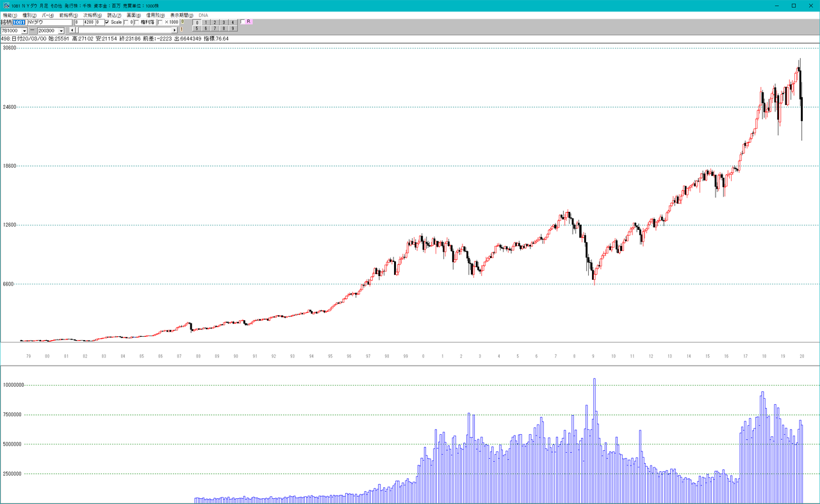
Task: Go to next stock via 次銘柄(6)
Action: [92, 15]
